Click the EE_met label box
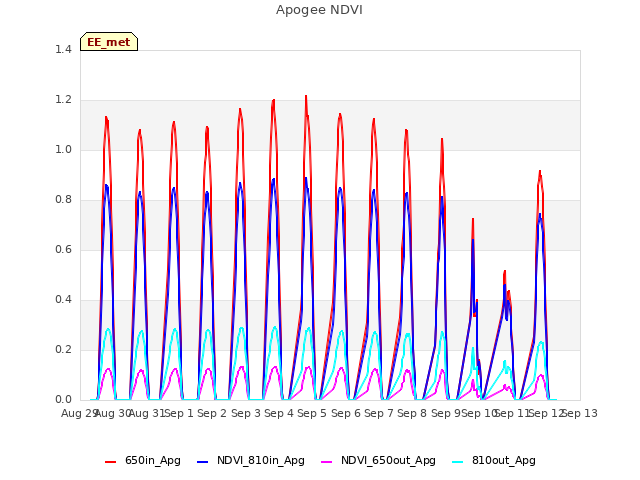Viewport: 640px width, 480px height. coord(109,42)
